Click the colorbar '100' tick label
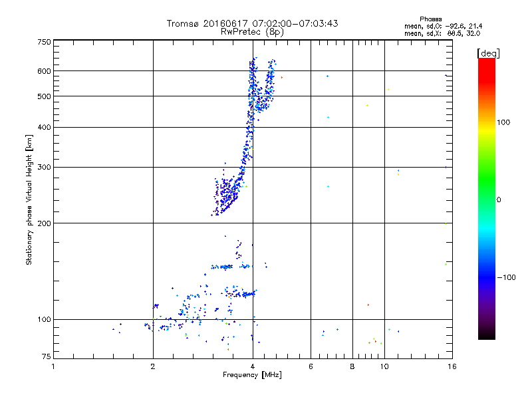The width and height of the screenshot is (532, 399). click(x=503, y=122)
